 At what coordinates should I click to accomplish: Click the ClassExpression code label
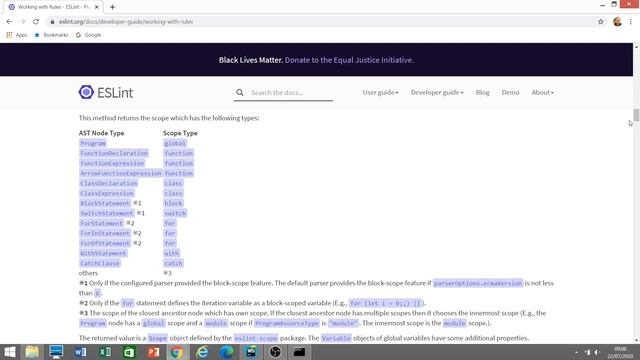point(107,193)
